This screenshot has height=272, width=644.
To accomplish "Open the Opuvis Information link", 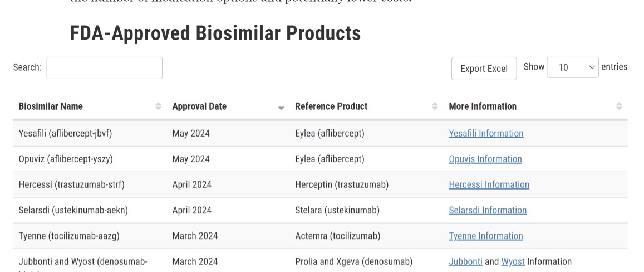I will click(x=485, y=159).
